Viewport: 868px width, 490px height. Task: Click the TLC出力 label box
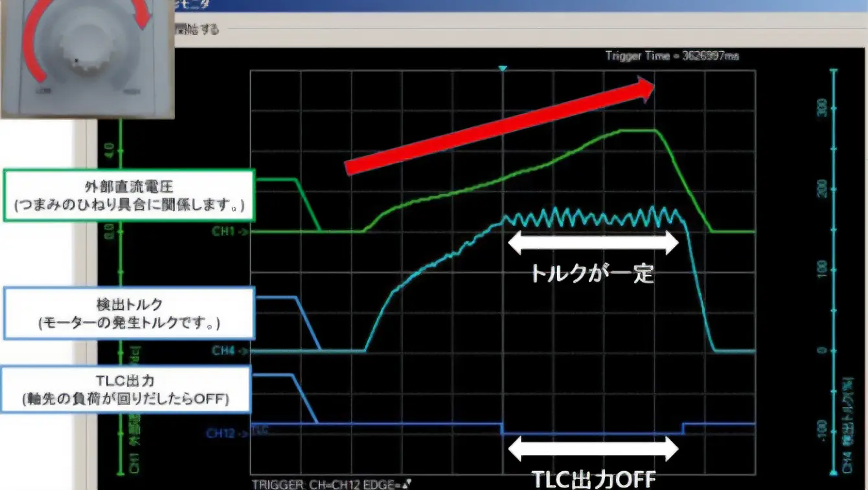coord(125,389)
